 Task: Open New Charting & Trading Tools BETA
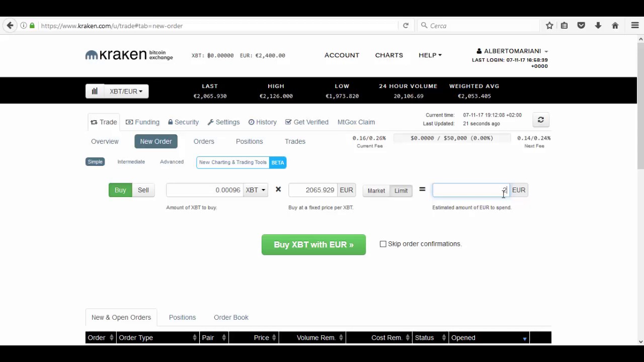241,162
